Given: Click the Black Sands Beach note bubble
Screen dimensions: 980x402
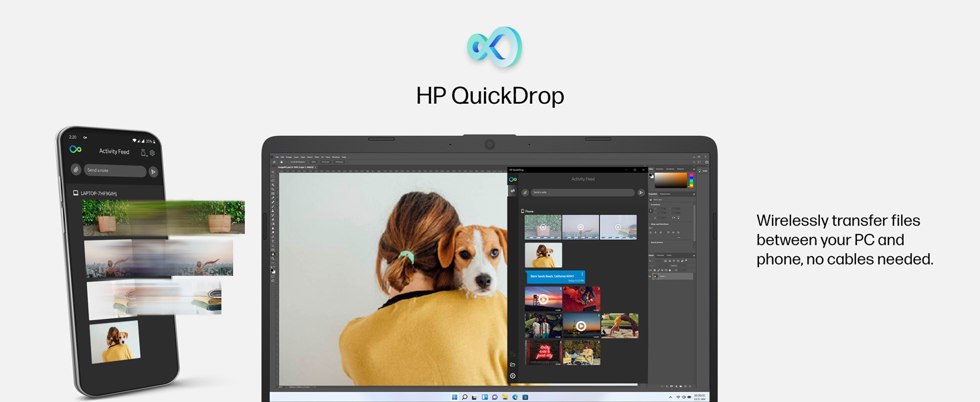Looking at the screenshot, I should [x=556, y=277].
